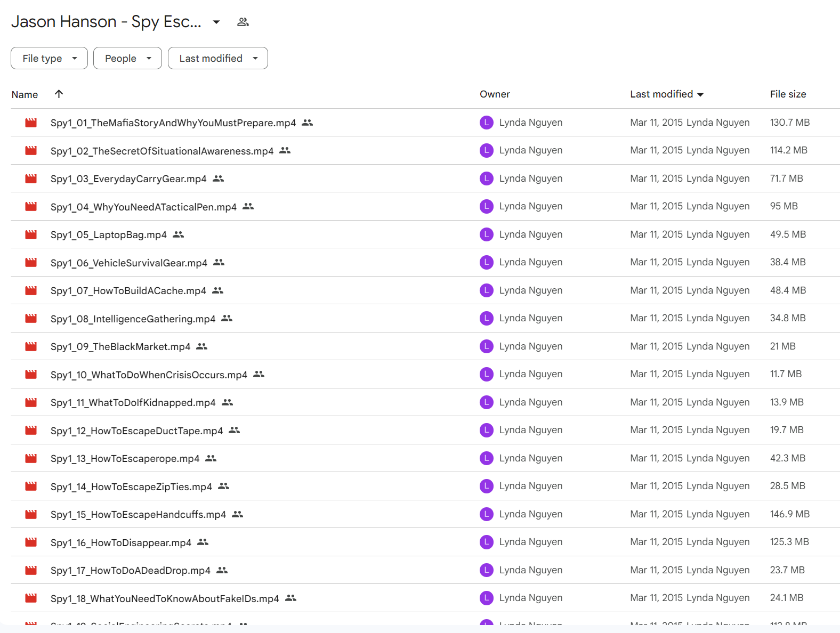Sort by Name column header

25,94
